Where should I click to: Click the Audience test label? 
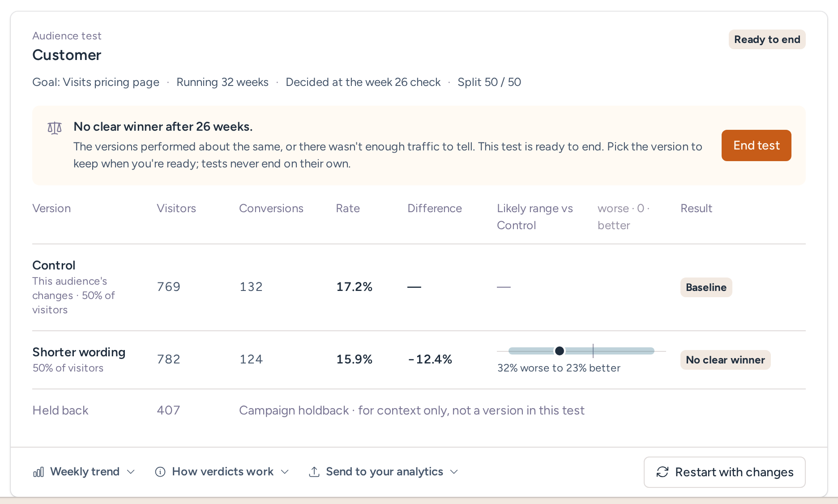67,36
